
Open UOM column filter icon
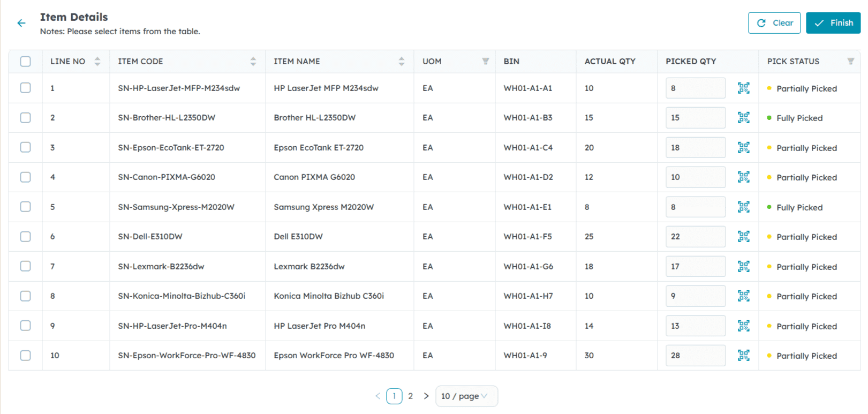tap(485, 62)
